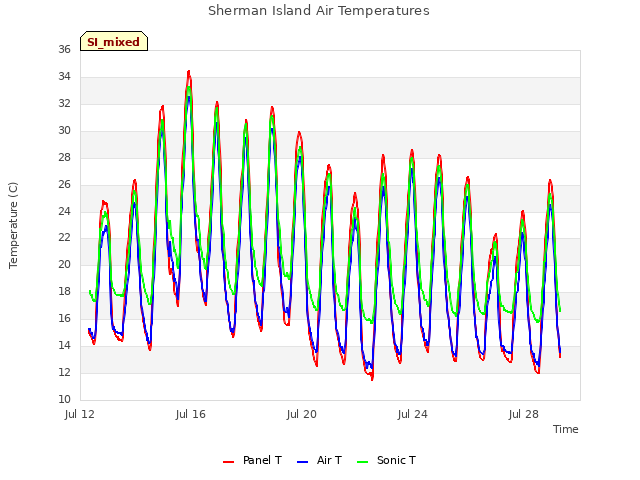
Task: Click the Sonic T legend label
Action: (396, 460)
